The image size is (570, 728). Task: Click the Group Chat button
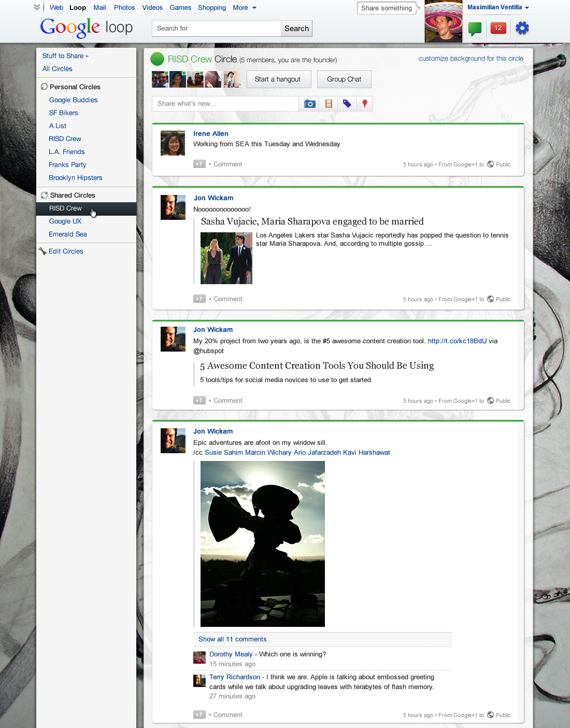click(x=344, y=79)
